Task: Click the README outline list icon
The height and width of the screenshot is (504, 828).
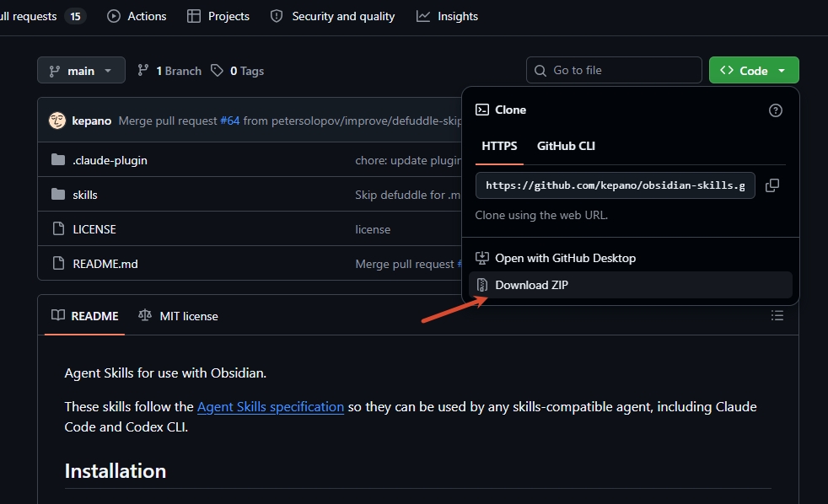Action: click(x=777, y=315)
